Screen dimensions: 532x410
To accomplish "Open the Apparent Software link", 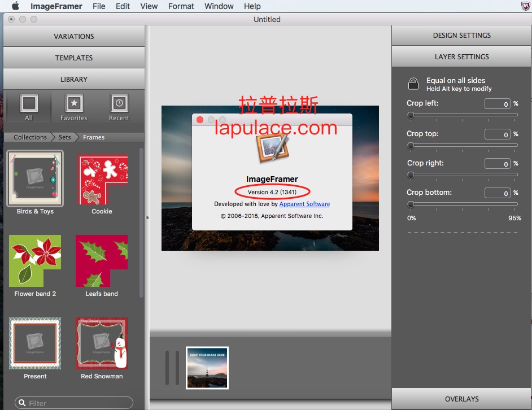I will [x=304, y=204].
